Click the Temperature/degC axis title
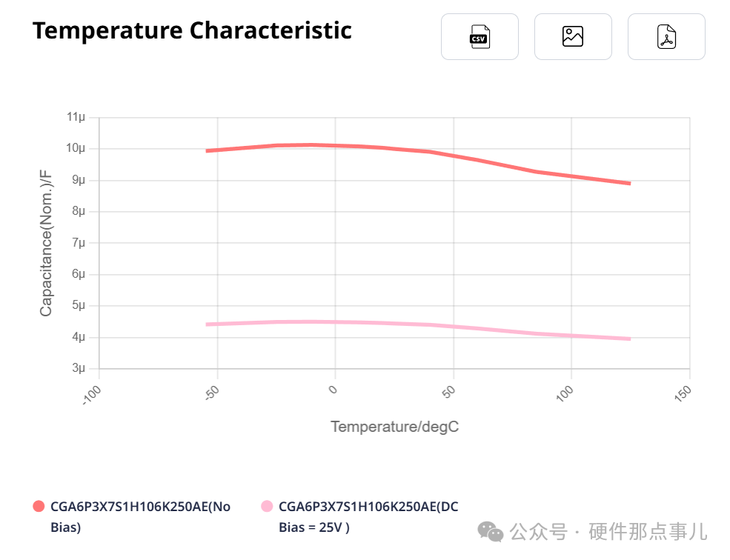 pos(394,427)
